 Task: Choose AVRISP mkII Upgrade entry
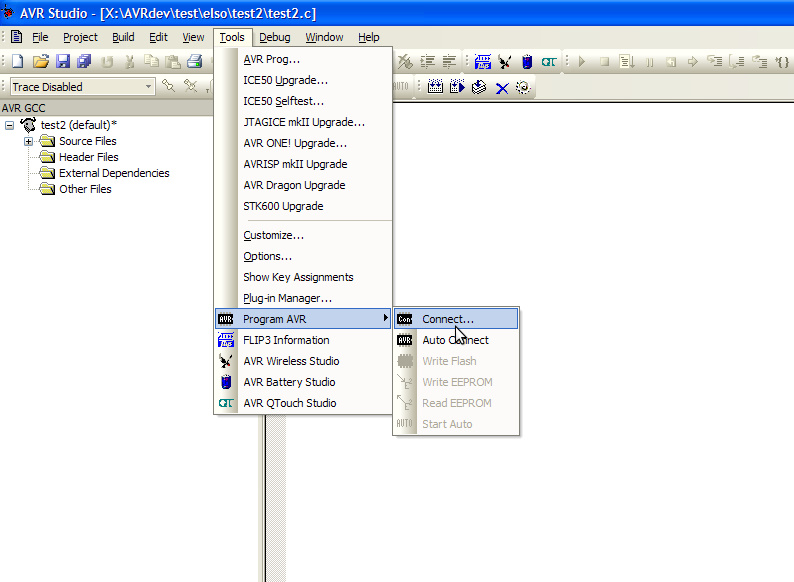[303, 164]
